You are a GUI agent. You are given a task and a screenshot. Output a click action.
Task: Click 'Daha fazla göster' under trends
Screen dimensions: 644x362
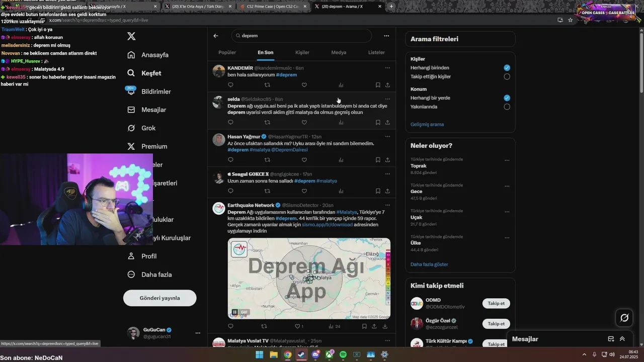(429, 264)
